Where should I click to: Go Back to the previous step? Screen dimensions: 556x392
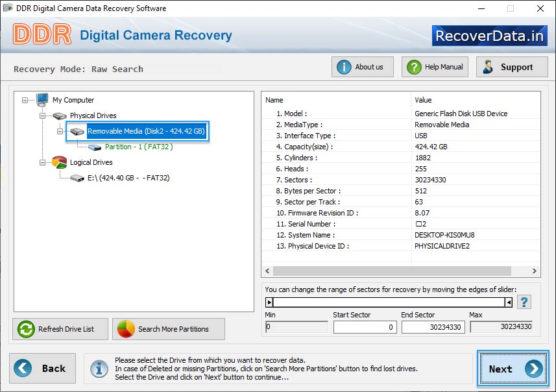click(43, 368)
